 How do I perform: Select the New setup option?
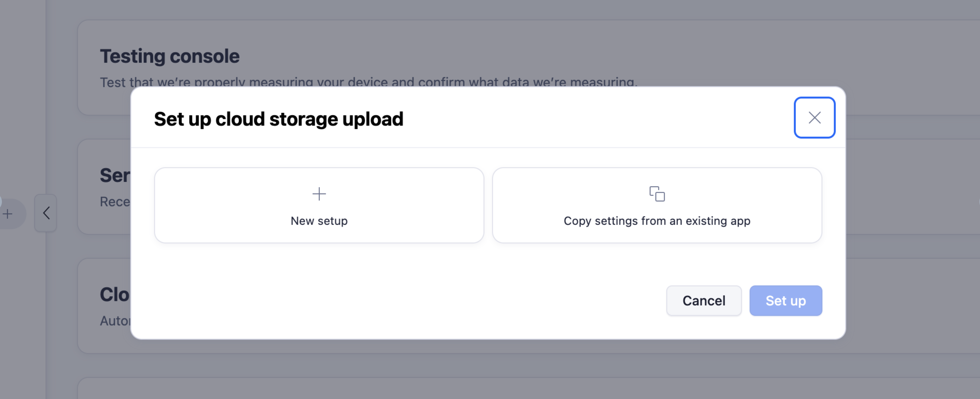(319, 205)
